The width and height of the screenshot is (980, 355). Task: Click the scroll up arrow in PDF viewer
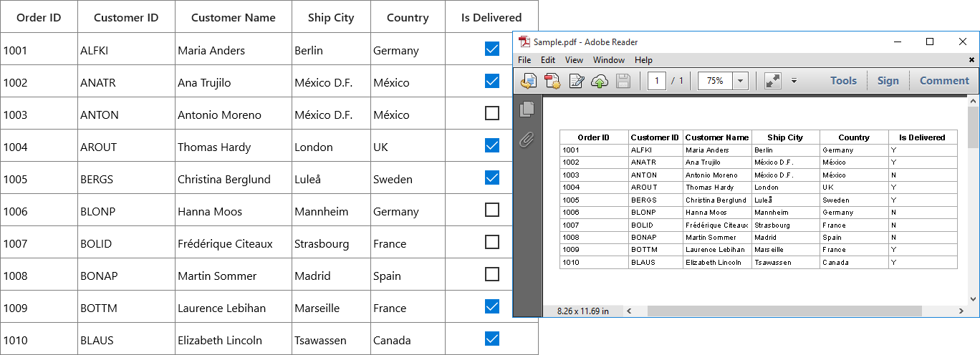(x=973, y=102)
